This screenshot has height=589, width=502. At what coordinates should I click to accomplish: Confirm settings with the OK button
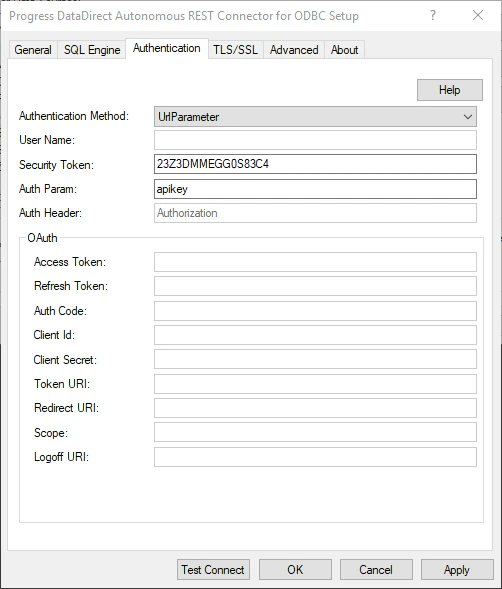click(x=295, y=569)
